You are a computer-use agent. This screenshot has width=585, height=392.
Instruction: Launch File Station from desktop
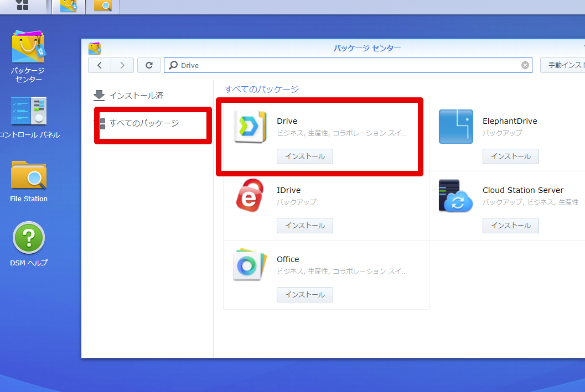point(29,181)
